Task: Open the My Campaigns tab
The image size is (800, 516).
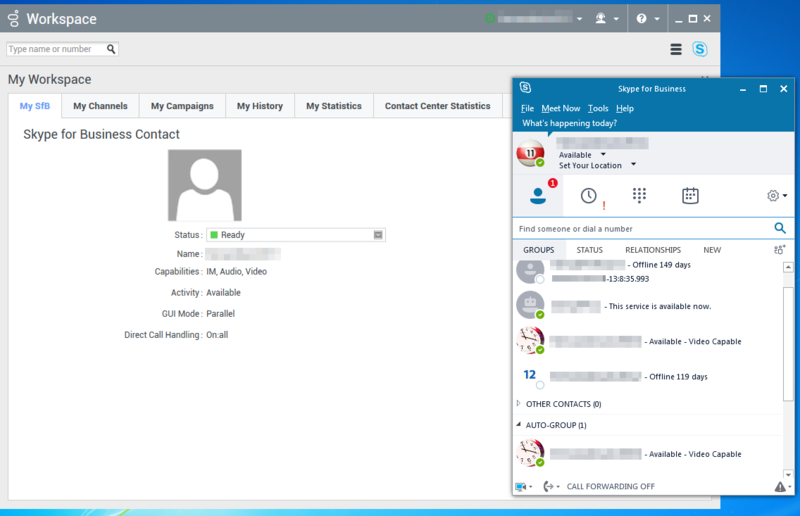Action: pos(182,106)
